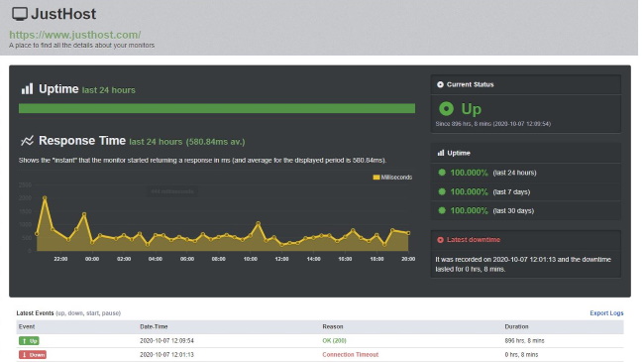Click the green uptime bar for last 24 hours
Viewport: 644px width, 362px height.
217,108
